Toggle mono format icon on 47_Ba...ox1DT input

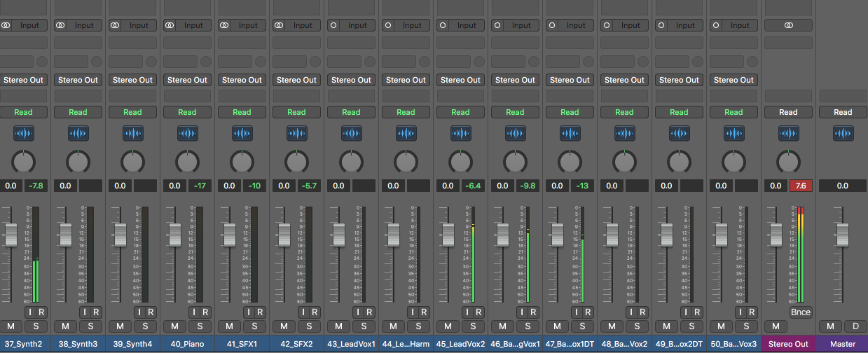[x=552, y=25]
